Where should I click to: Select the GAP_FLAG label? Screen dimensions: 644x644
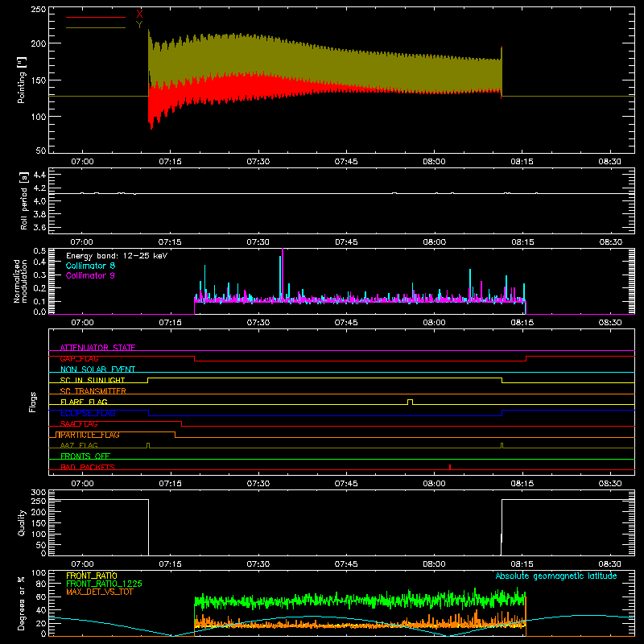79,358
